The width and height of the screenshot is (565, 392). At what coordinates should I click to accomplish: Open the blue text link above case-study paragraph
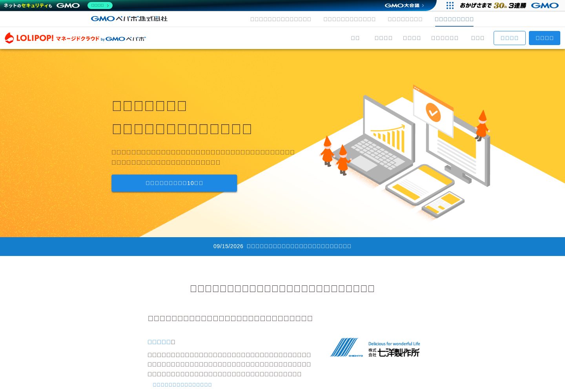[x=159, y=342]
